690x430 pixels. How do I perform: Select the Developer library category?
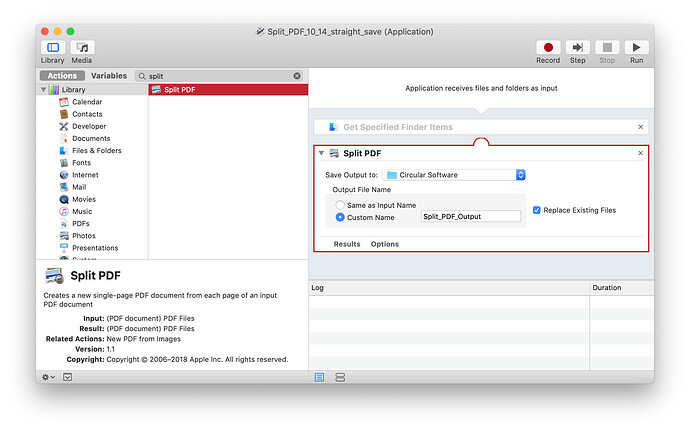tap(89, 126)
